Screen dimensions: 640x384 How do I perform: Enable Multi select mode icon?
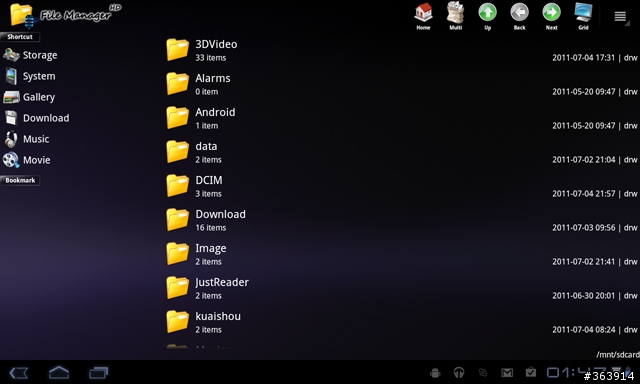click(456, 16)
